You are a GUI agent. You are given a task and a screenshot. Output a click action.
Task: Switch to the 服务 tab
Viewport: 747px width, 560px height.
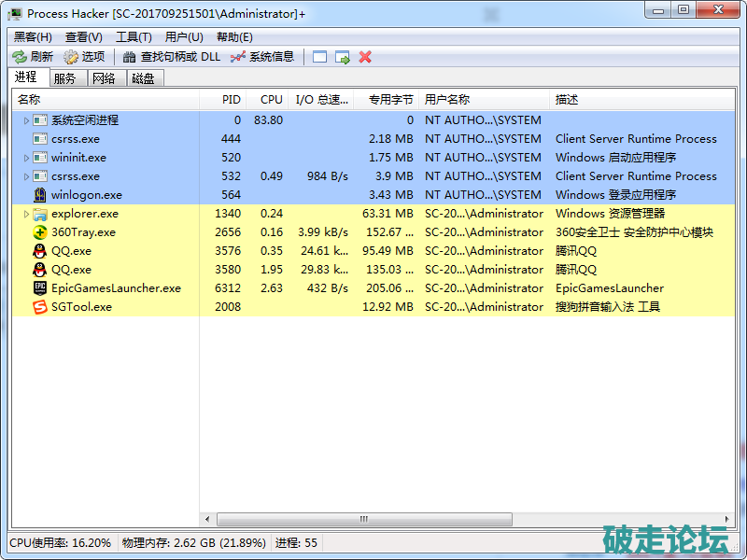[x=65, y=78]
